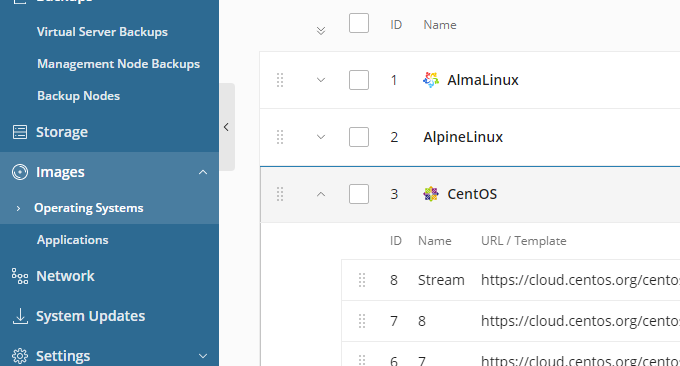
Task: Check the CentOS row checkbox
Action: point(359,194)
